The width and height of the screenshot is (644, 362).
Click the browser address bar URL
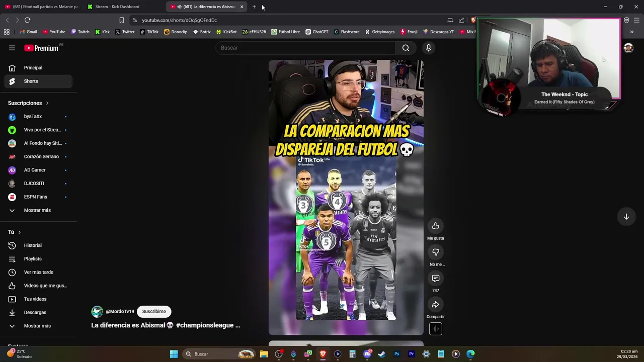tap(179, 20)
